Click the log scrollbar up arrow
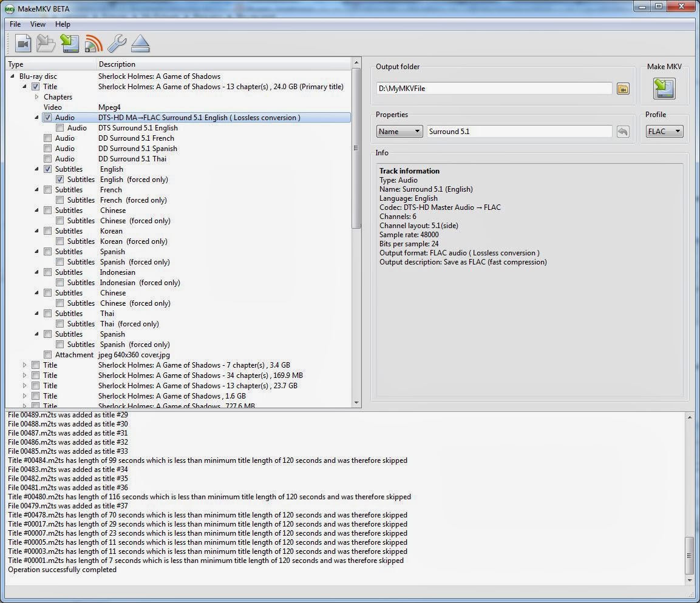This screenshot has width=700, height=603. click(689, 417)
